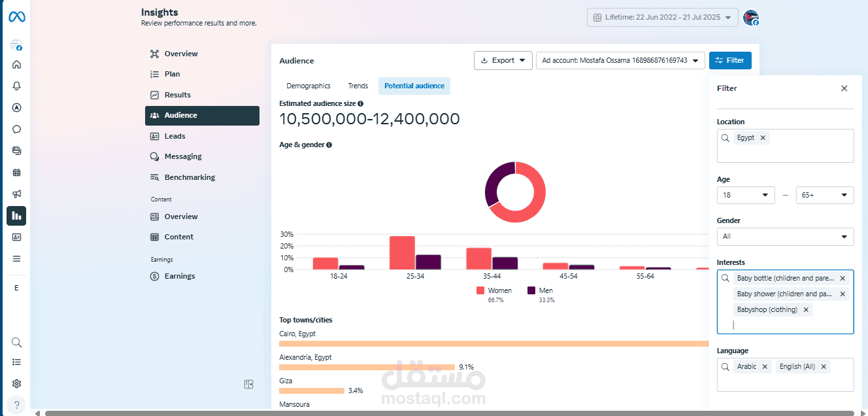868x416 pixels.
Task: Click the calendar planner icon in left rail
Action: pos(16,172)
